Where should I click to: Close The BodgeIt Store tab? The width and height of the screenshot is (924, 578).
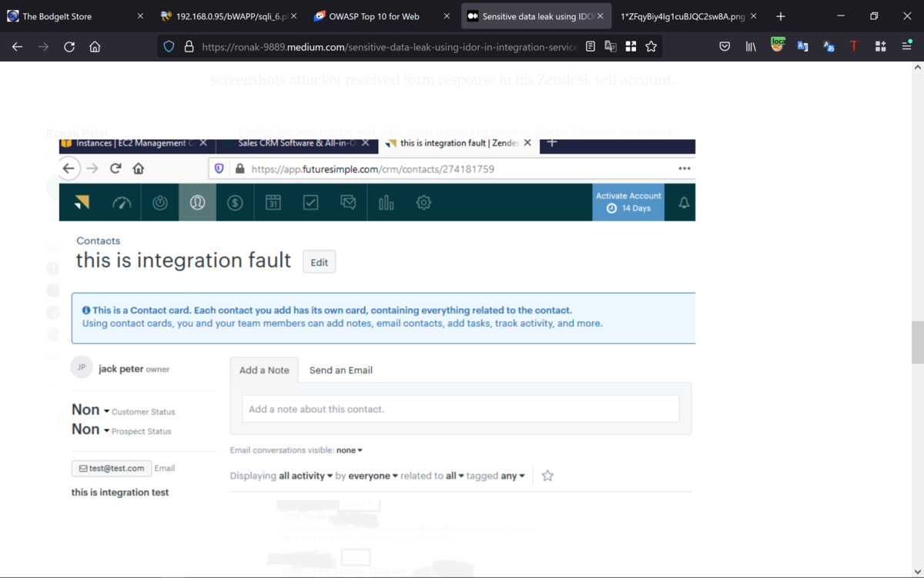[140, 16]
